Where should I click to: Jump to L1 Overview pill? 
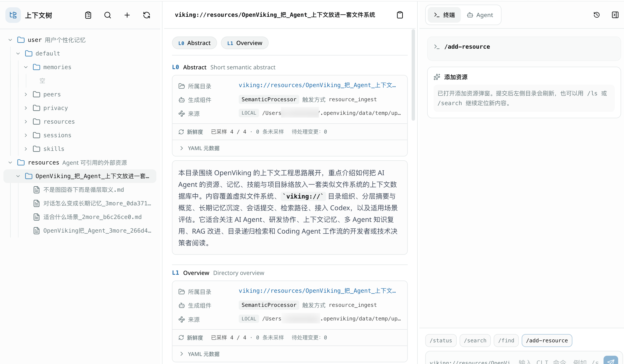click(x=244, y=43)
